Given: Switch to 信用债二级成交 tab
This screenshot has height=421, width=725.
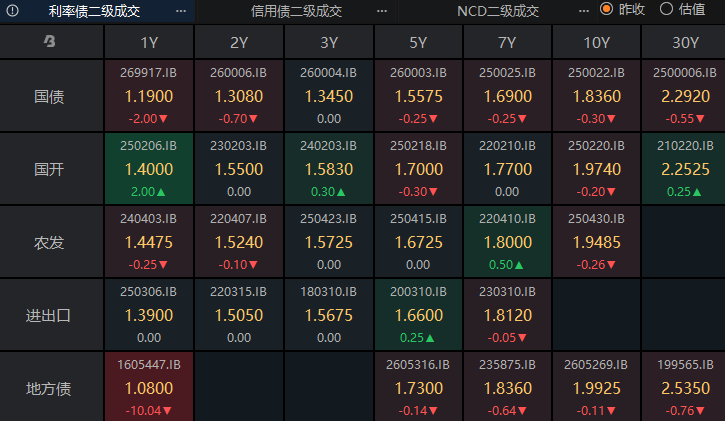Looking at the screenshot, I should pos(296,11).
